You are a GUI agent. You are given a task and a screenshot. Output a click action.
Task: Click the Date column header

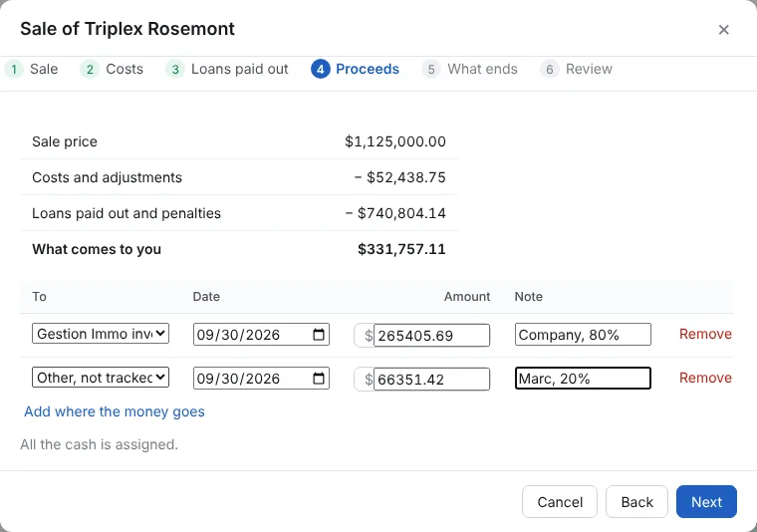tap(206, 297)
